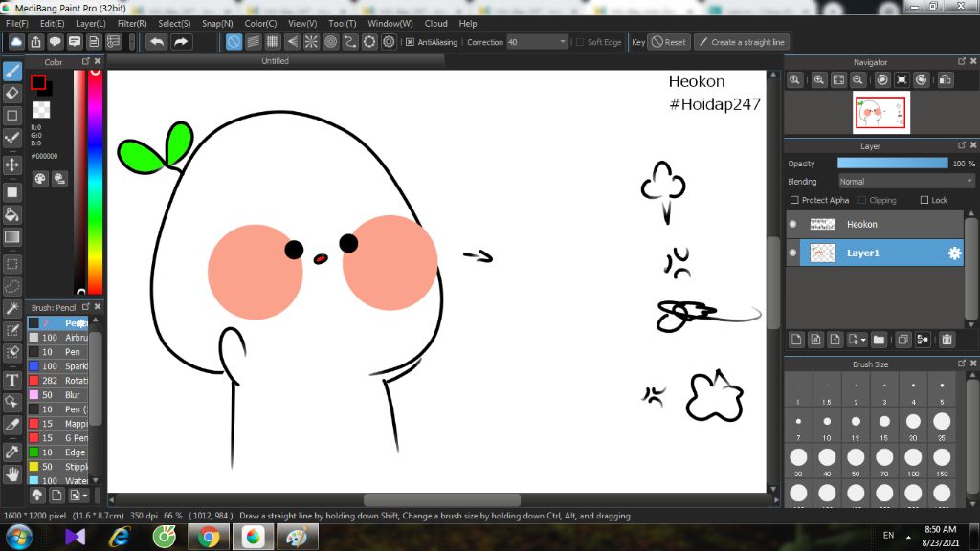Choose the Text tool
Image resolution: width=980 pixels, height=551 pixels.
(12, 380)
